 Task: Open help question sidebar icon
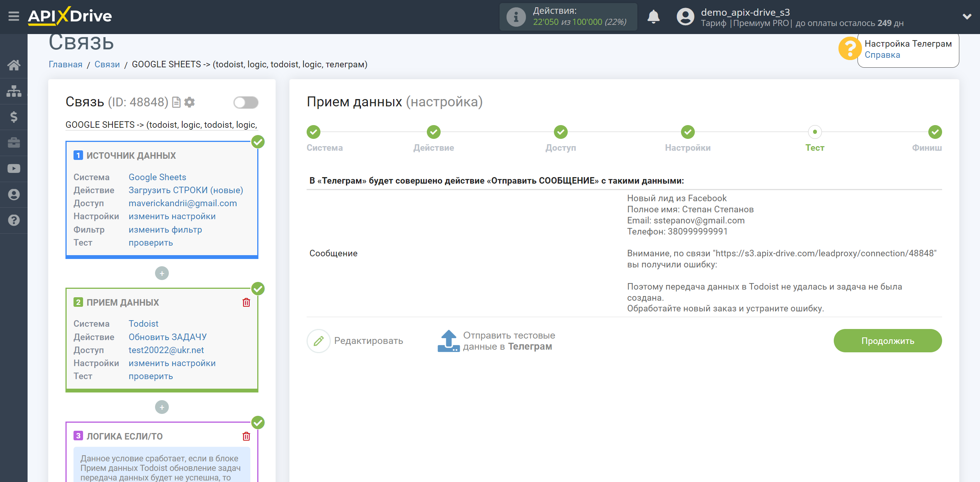point(14,220)
